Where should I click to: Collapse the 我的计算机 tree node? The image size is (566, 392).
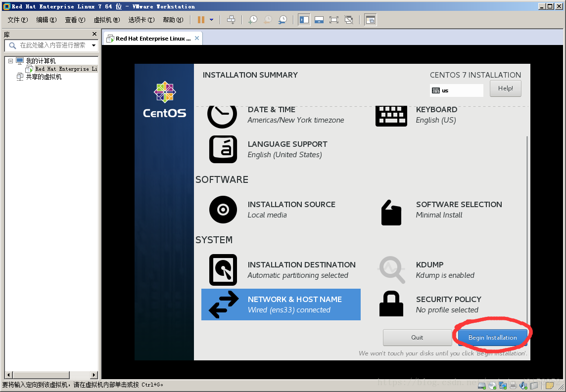pyautogui.click(x=10, y=61)
